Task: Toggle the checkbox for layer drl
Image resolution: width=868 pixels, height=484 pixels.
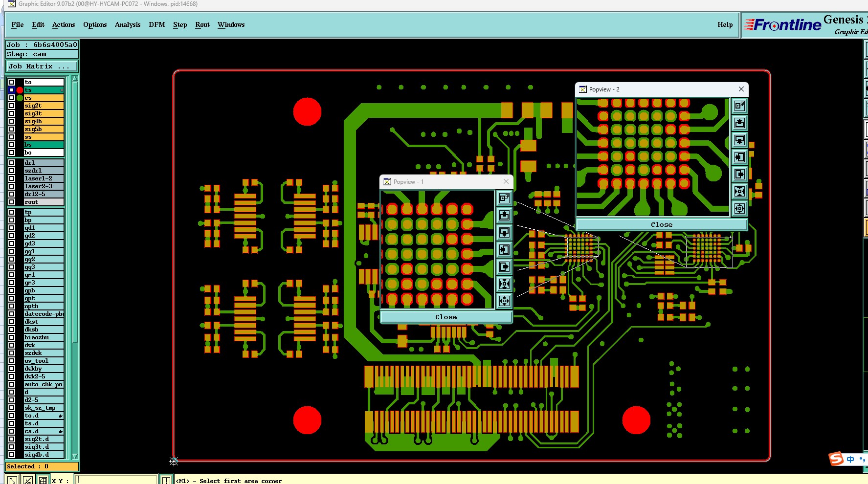Action: 12,163
